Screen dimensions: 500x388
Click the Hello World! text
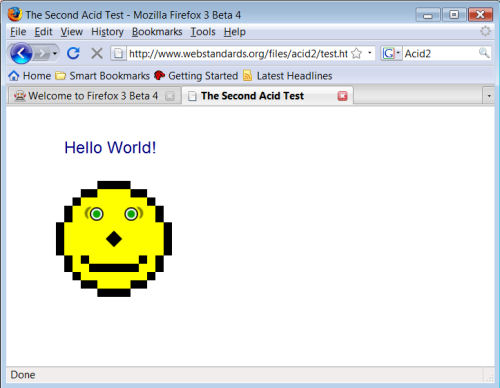pyautogui.click(x=110, y=148)
